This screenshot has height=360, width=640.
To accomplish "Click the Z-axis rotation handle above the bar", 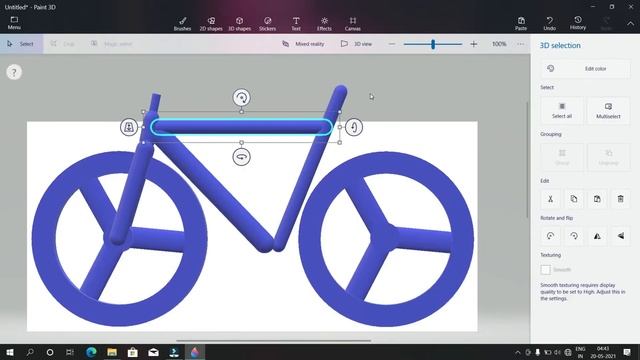I will pos(242,98).
